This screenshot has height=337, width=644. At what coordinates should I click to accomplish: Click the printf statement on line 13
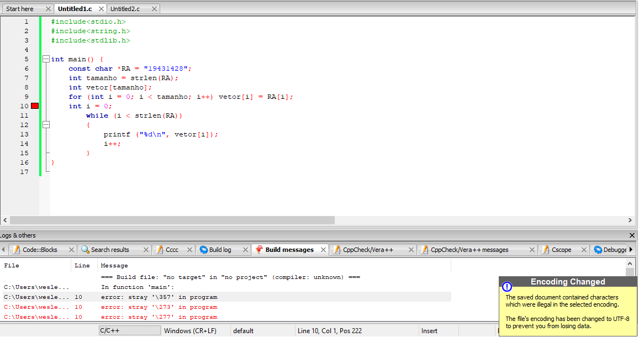point(161,134)
